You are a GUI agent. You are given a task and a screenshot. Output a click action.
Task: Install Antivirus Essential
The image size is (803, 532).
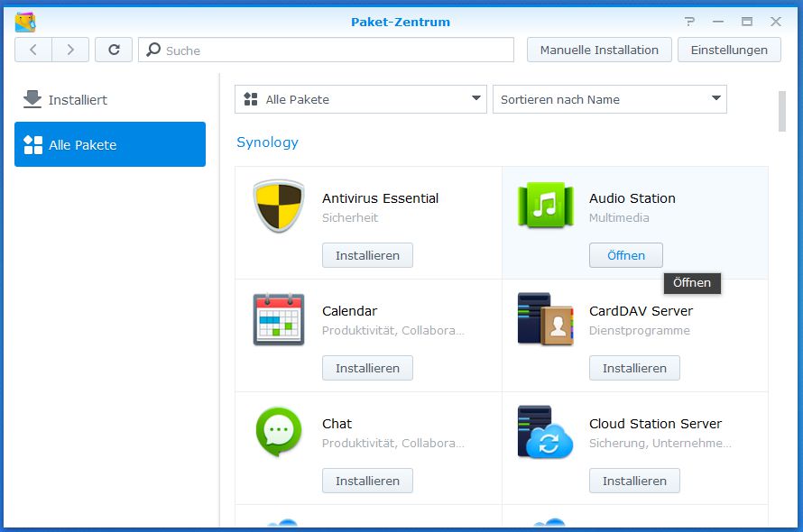[x=368, y=255]
